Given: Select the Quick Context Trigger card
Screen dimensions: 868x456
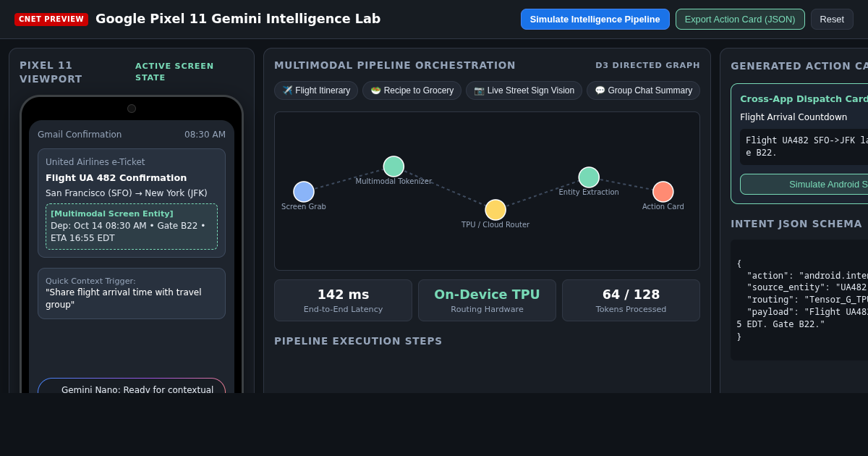Looking at the screenshot, I should coord(132,293).
